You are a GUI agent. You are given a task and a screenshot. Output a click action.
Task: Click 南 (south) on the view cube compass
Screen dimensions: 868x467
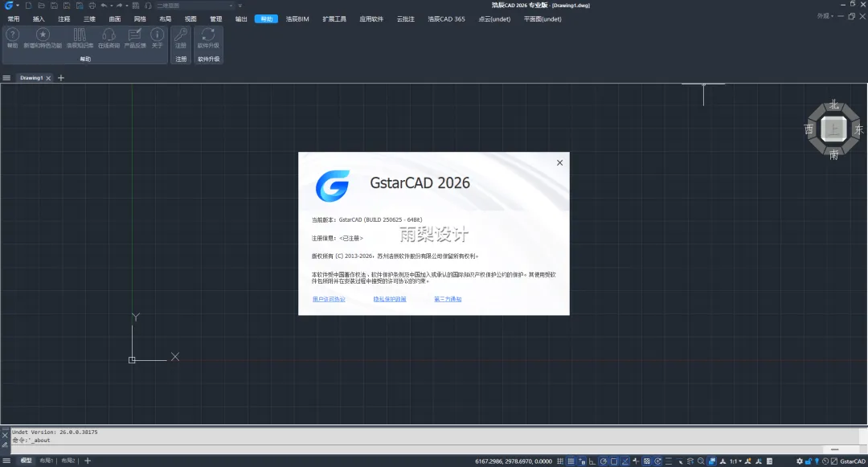click(833, 155)
